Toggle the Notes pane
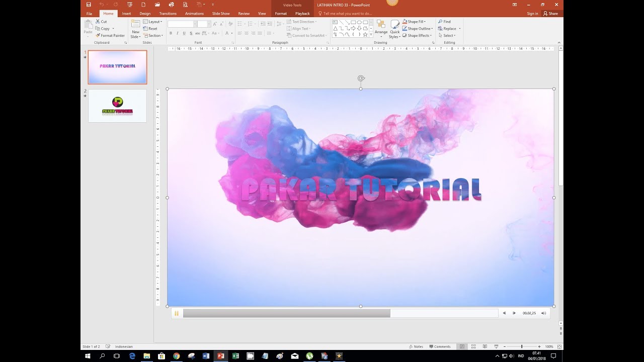644x362 pixels. 416,346
